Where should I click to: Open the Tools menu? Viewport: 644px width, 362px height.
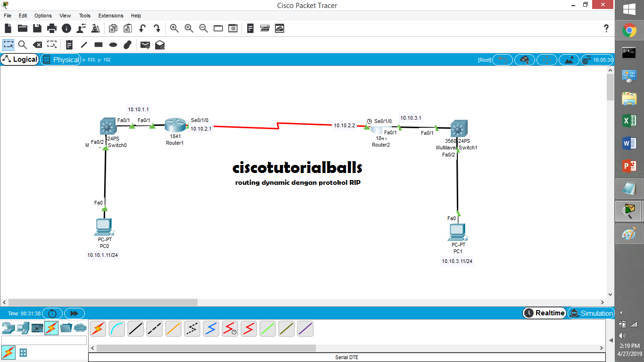[x=84, y=16]
